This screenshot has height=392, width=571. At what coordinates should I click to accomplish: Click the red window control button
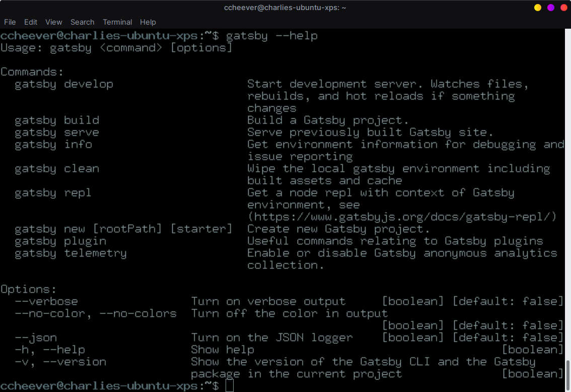point(564,8)
